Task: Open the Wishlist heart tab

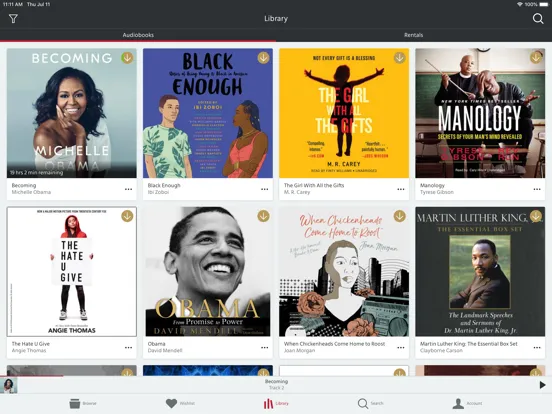Action: (180, 403)
